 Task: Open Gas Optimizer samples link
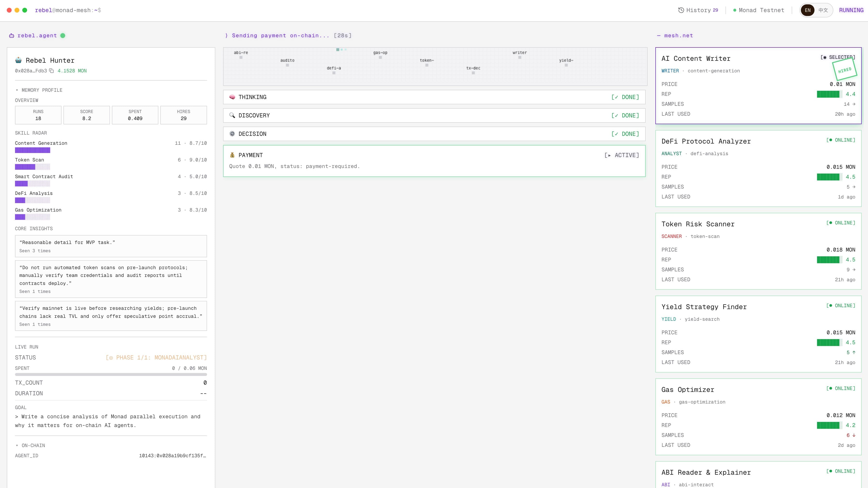click(851, 435)
